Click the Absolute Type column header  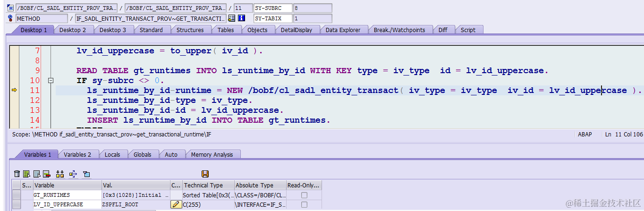[x=260, y=186]
